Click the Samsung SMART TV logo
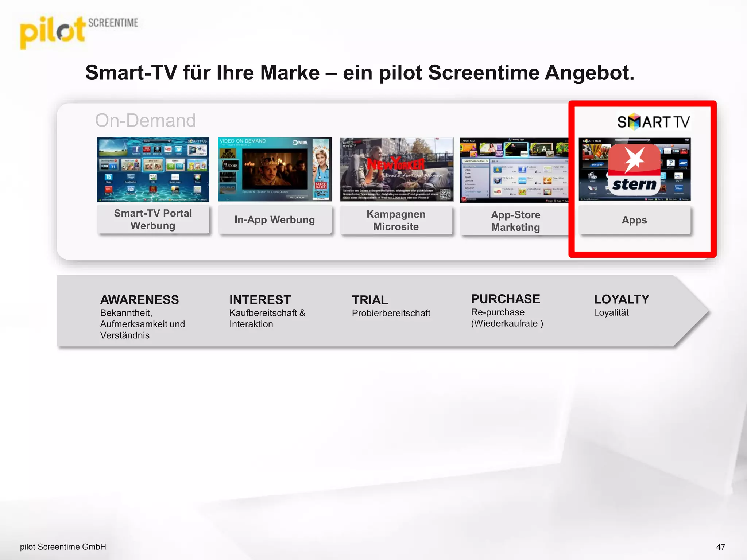The image size is (747, 560). click(653, 122)
